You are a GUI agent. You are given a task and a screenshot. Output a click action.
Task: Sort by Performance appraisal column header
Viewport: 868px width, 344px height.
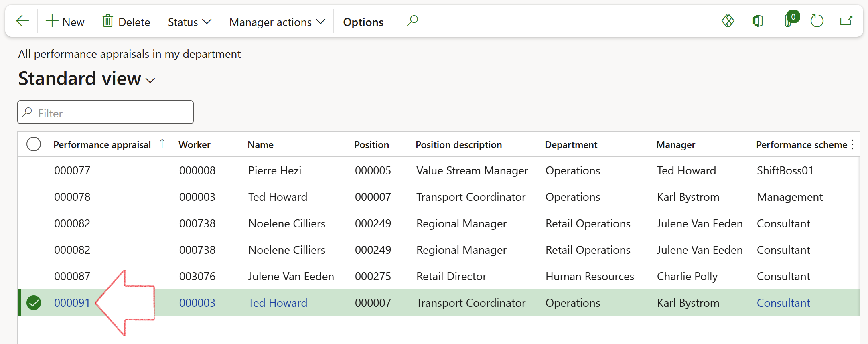(102, 144)
